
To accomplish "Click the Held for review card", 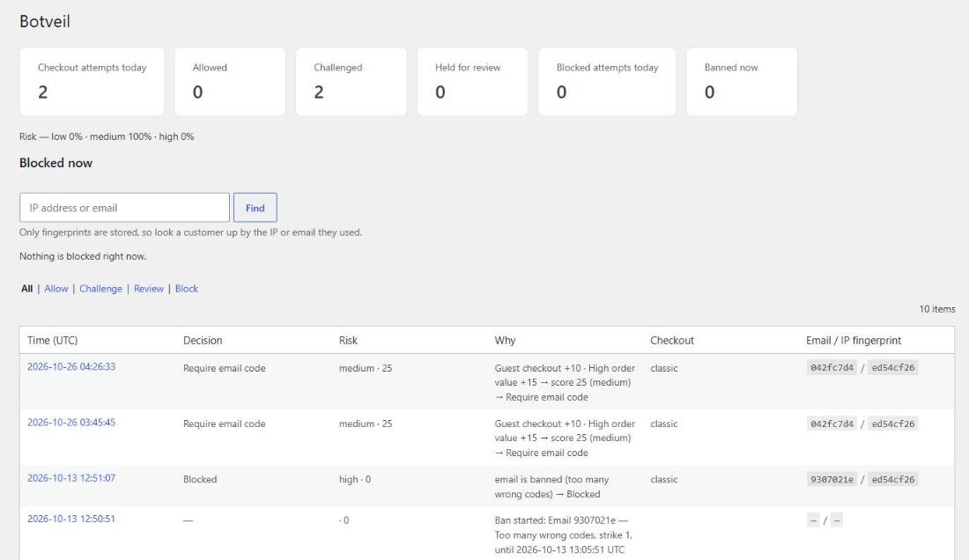I will pos(472,82).
